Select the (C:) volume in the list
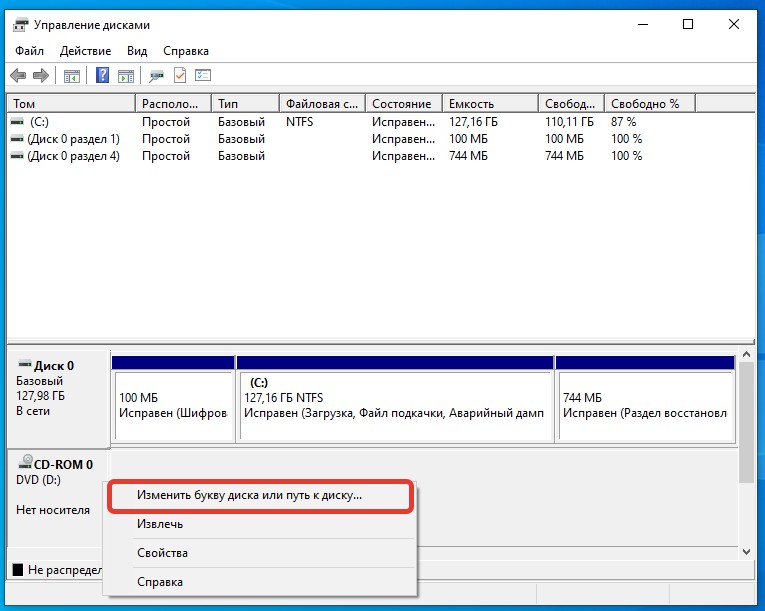This screenshot has height=611, width=765. click(x=39, y=122)
